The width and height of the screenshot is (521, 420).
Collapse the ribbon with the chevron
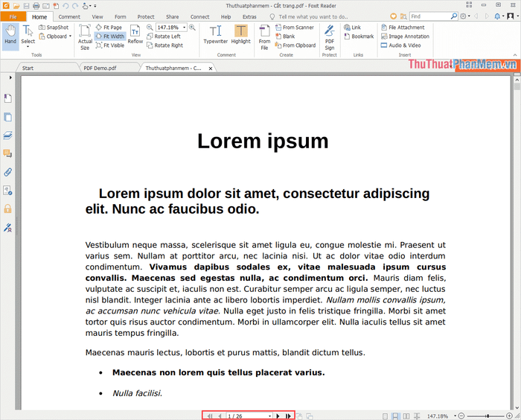point(515,55)
